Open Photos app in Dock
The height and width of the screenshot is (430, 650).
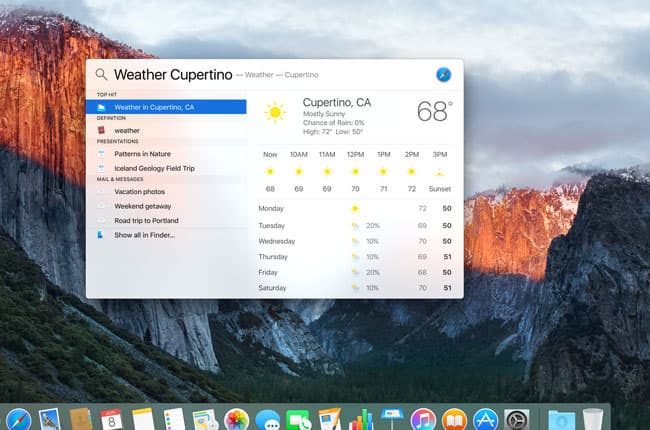pyautogui.click(x=236, y=420)
